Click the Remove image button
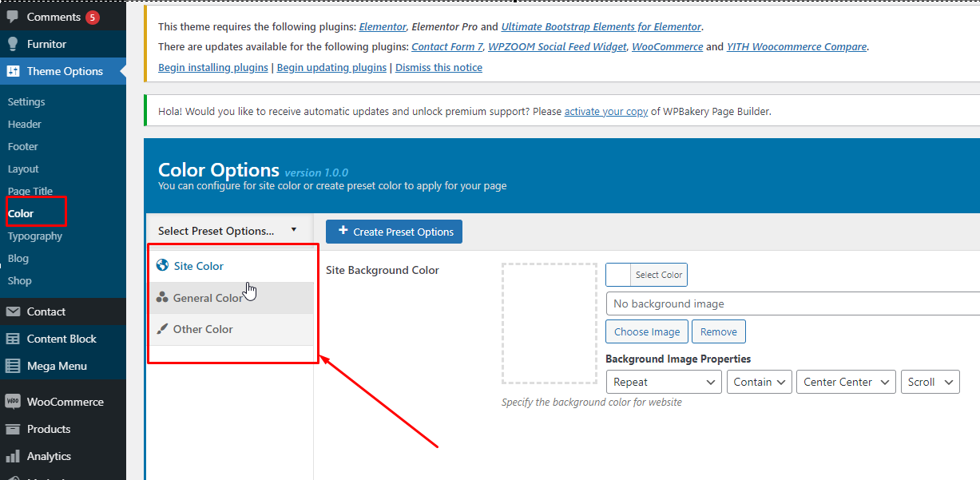 [719, 331]
